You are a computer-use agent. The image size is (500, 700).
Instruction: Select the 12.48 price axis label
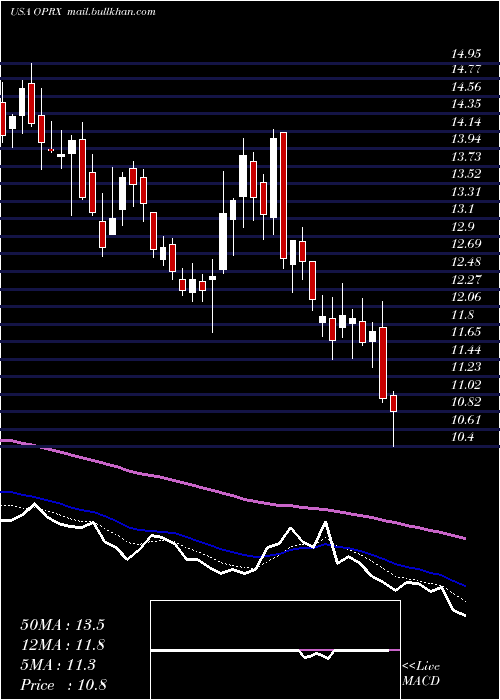pyautogui.click(x=466, y=262)
